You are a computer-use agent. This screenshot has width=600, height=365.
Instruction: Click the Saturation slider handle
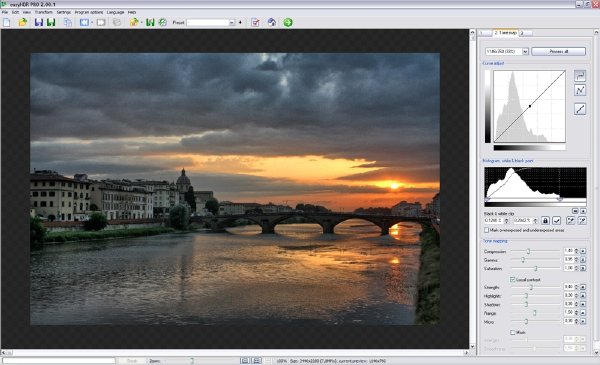(536, 269)
